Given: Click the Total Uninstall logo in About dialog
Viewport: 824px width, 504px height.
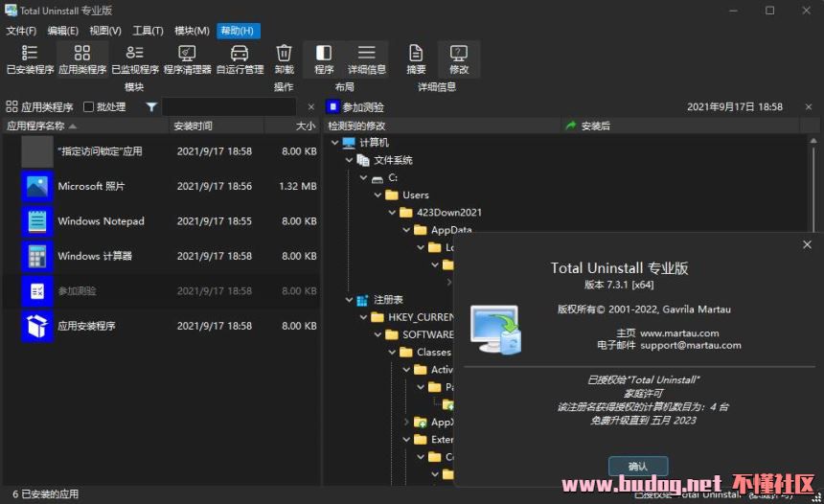Looking at the screenshot, I should (495, 331).
